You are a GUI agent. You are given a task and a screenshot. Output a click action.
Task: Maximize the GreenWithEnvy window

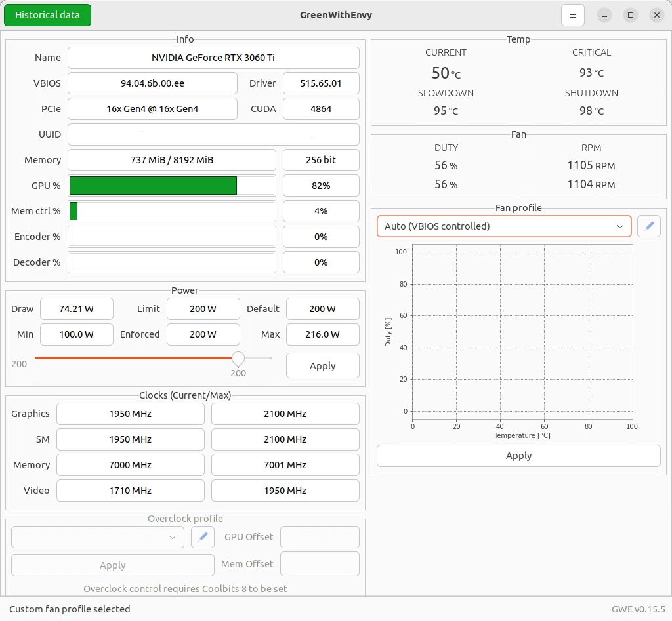coord(631,16)
